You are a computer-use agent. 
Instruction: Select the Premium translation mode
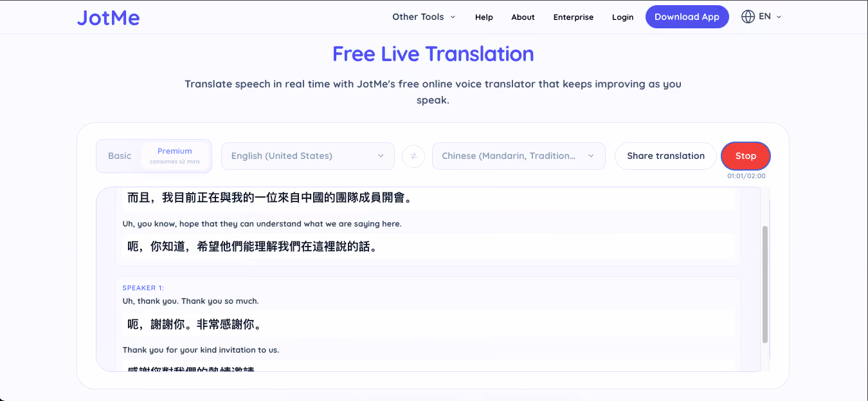click(175, 156)
